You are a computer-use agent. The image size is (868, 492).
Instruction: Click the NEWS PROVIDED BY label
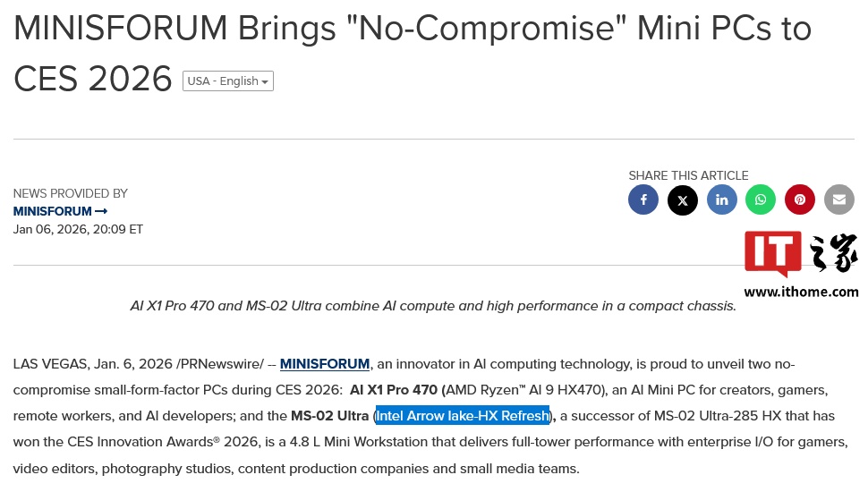pyautogui.click(x=71, y=194)
